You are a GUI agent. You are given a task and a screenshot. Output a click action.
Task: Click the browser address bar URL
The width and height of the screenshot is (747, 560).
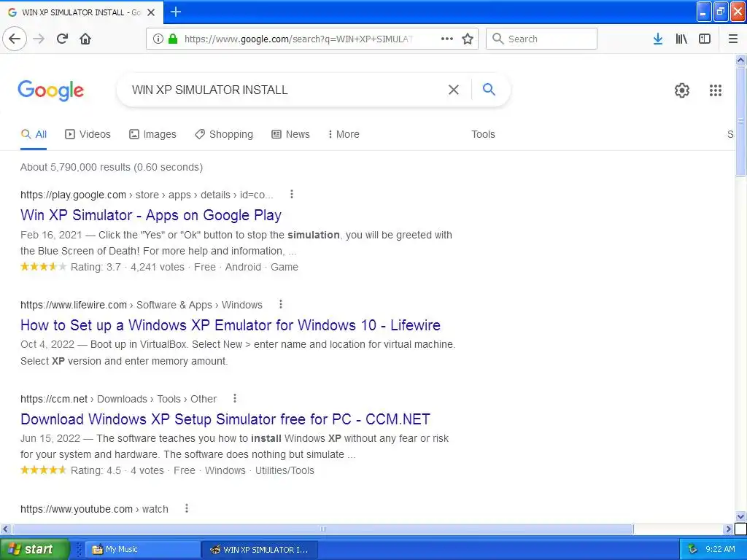[x=298, y=39]
